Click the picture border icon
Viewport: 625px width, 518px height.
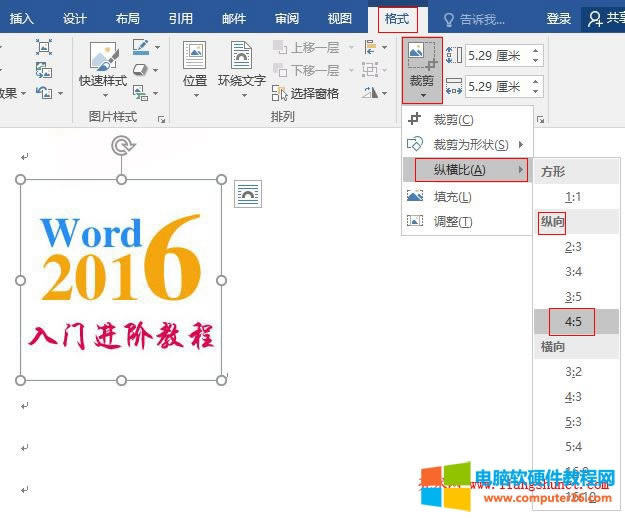coord(141,47)
